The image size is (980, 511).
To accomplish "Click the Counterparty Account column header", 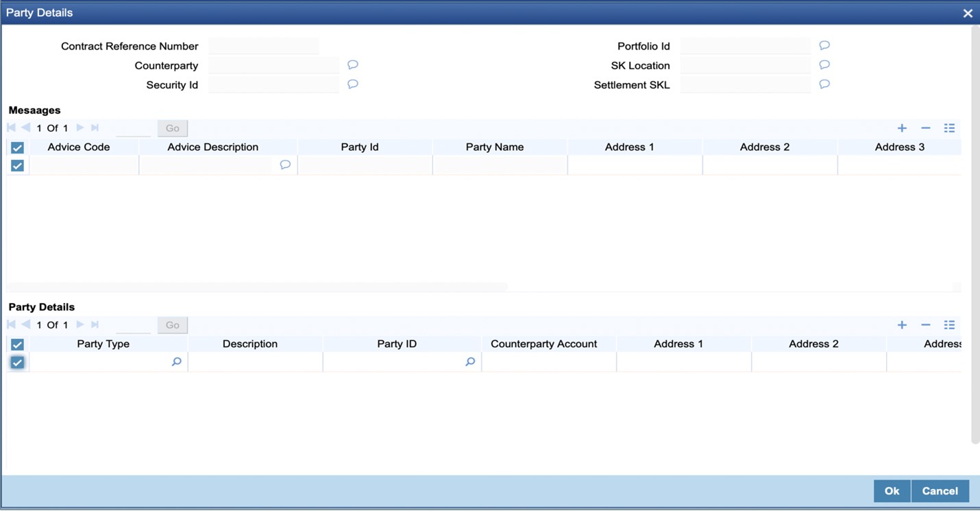I will 544,344.
